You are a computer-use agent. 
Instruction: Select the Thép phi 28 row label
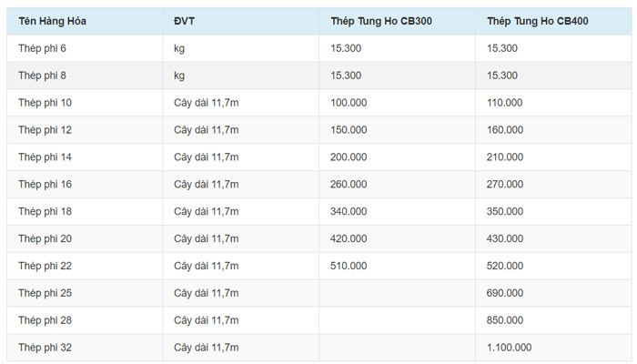[x=45, y=320]
